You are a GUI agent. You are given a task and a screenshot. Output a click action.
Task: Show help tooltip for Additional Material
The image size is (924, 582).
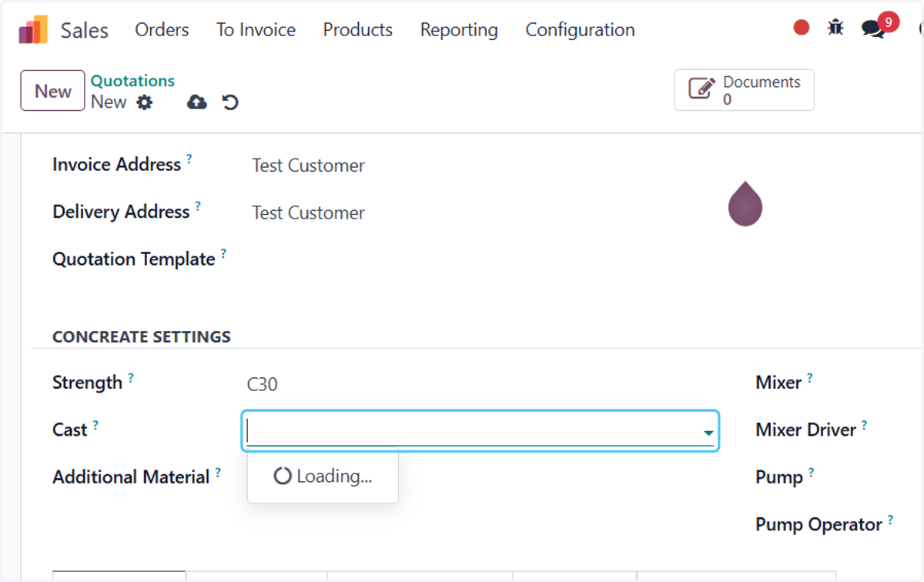coord(218,471)
